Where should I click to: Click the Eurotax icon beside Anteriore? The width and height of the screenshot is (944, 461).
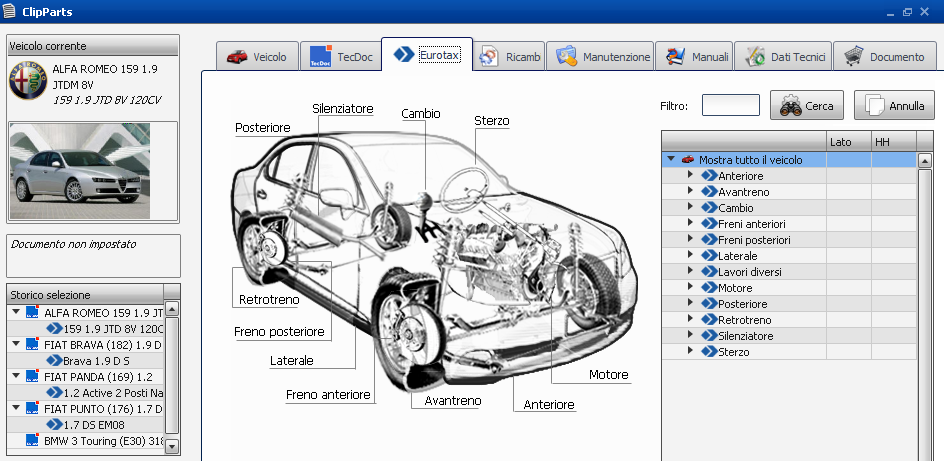tap(709, 176)
